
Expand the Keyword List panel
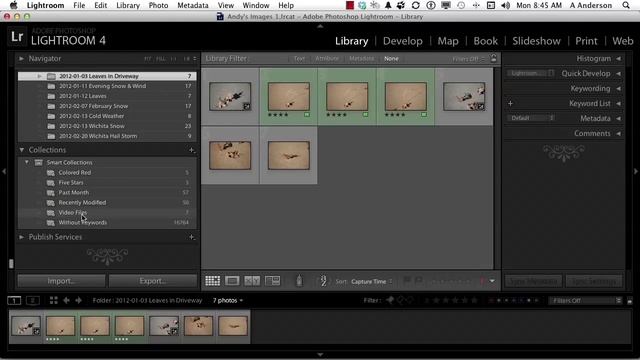[x=619, y=104]
